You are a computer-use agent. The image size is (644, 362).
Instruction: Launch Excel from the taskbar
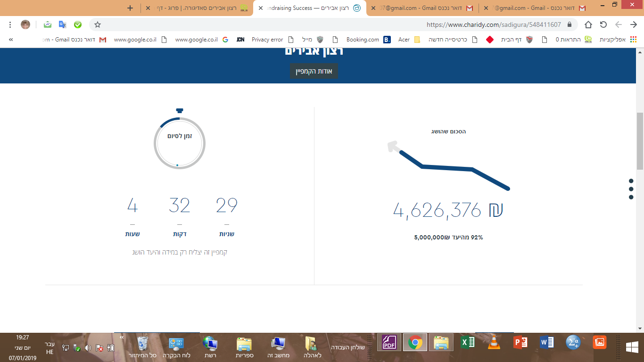(468, 343)
